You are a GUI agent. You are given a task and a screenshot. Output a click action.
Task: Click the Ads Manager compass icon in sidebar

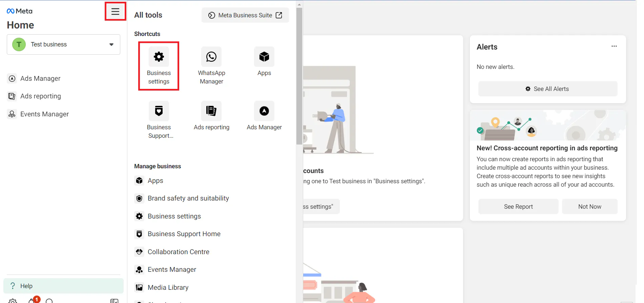click(x=12, y=78)
